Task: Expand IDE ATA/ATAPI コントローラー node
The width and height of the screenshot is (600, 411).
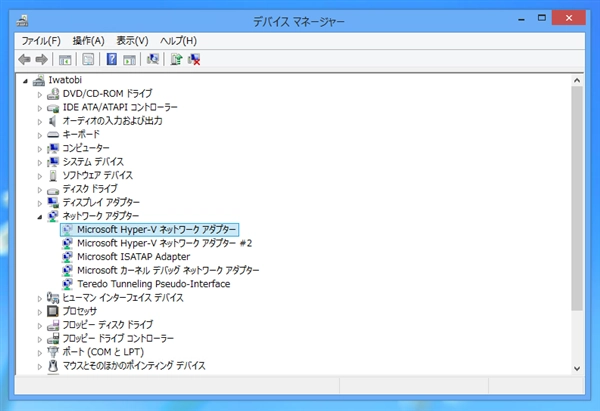Action: (39, 108)
